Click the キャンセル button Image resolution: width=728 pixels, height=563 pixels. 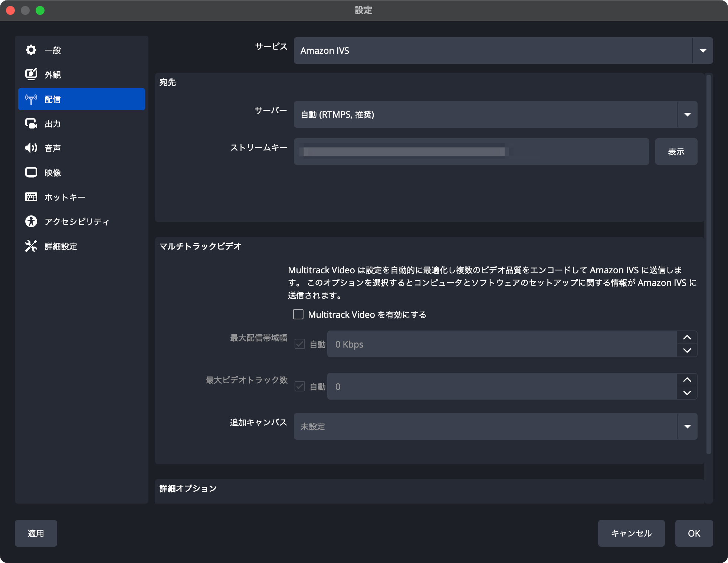(x=631, y=533)
